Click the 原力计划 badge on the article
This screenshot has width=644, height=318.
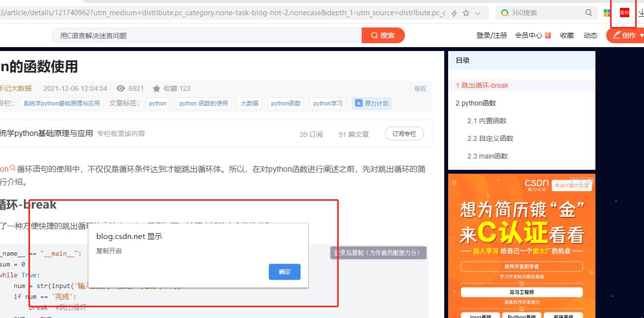point(371,103)
